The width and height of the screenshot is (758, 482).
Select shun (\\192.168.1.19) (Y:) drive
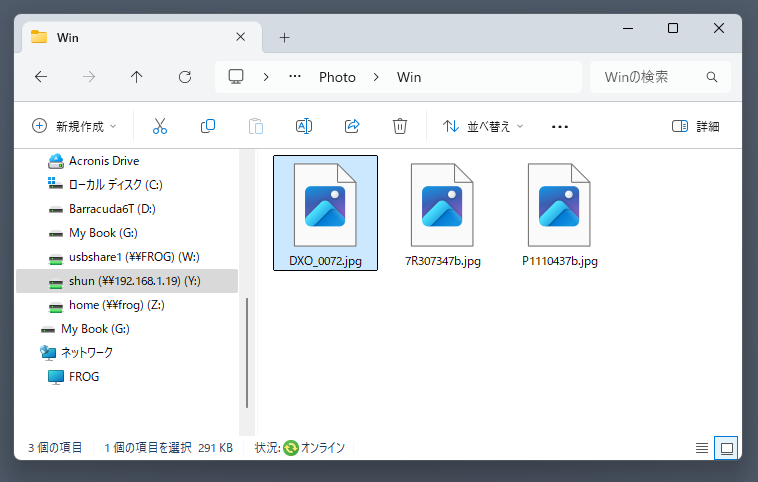tap(127, 281)
